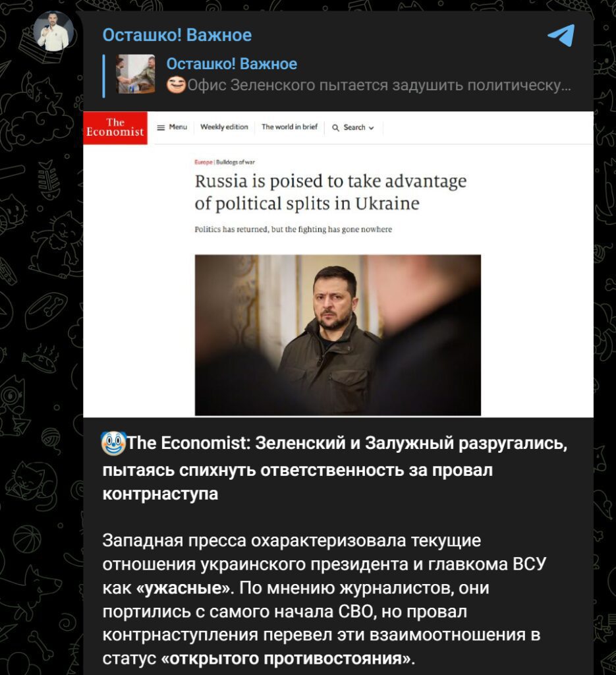
Task: Open the article headline about political splits
Action: click(330, 192)
